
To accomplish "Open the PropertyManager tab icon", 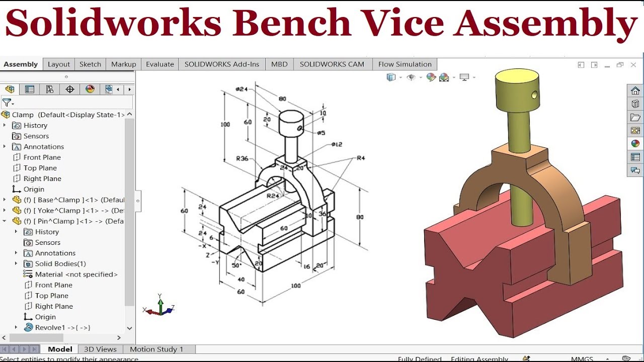I will (30, 89).
